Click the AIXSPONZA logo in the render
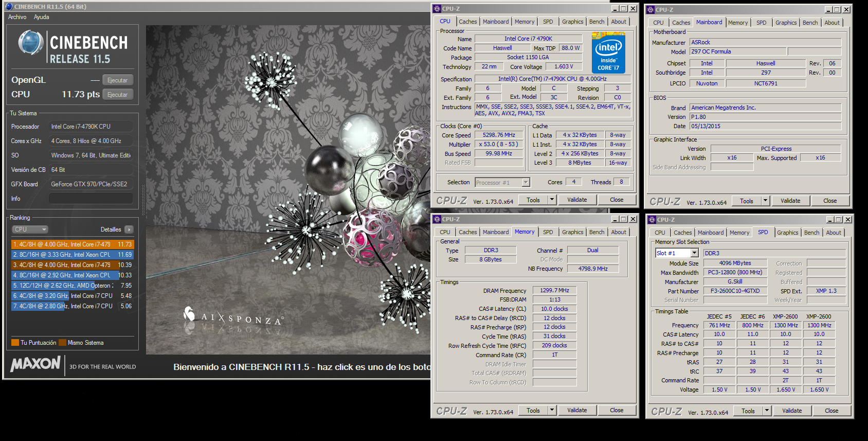The height and width of the screenshot is (441, 868). pos(233,316)
